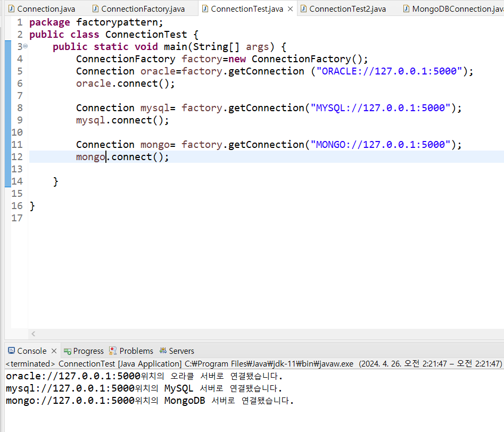Click the class name ConnectionTest on line 2
Viewport: 504px width, 432px height.
click(146, 35)
